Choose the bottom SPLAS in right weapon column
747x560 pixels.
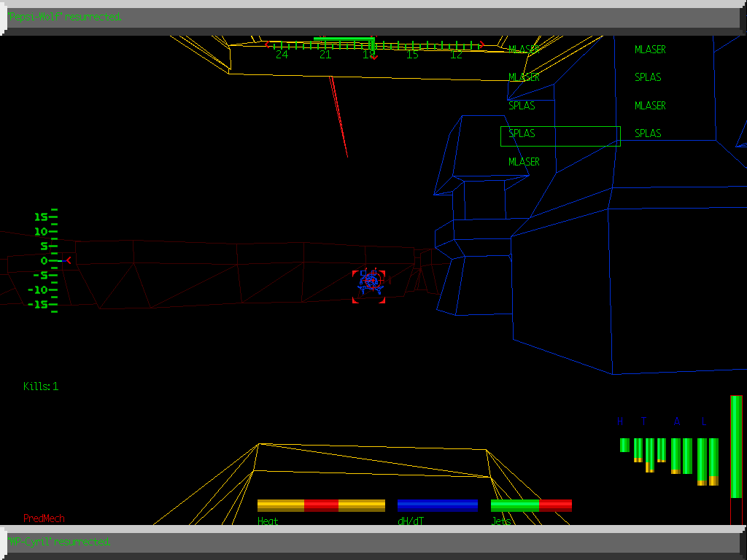[648, 133]
